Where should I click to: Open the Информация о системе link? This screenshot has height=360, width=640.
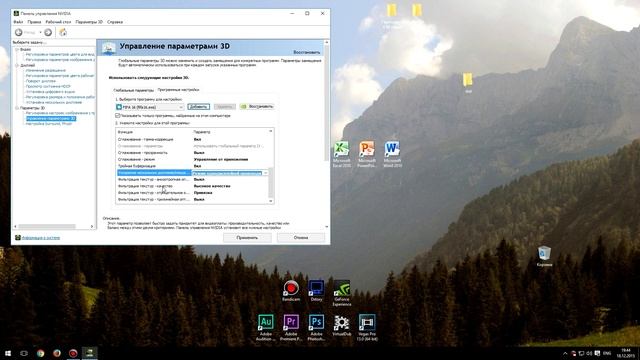[40, 238]
